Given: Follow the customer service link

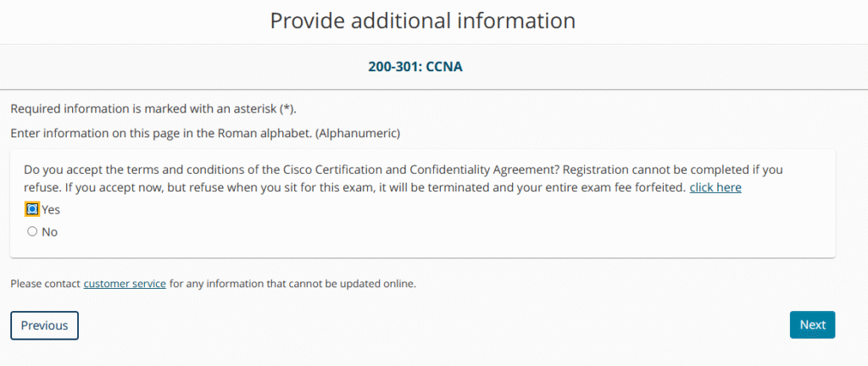Looking at the screenshot, I should click(125, 284).
